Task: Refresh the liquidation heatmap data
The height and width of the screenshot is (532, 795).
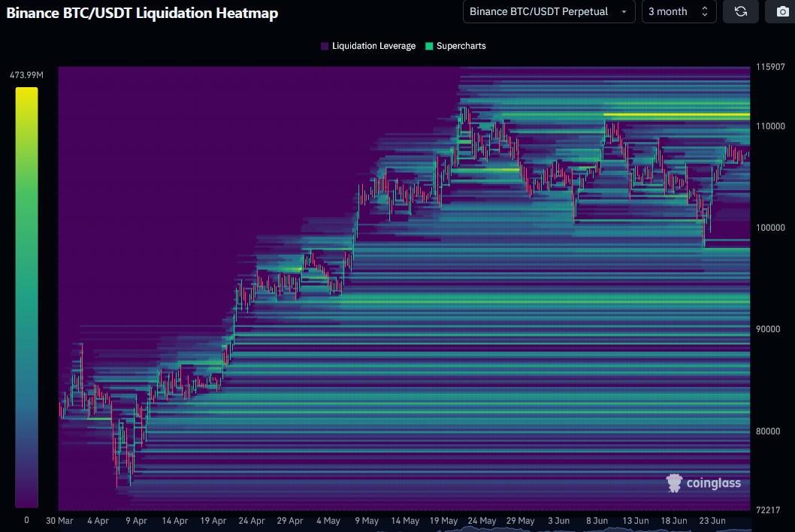Action: click(x=740, y=12)
